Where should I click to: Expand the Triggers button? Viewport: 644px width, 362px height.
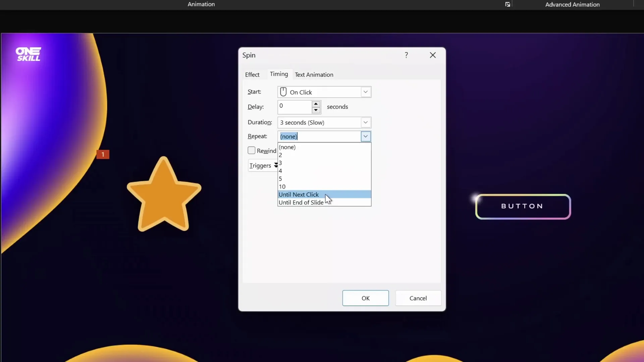tap(263, 166)
